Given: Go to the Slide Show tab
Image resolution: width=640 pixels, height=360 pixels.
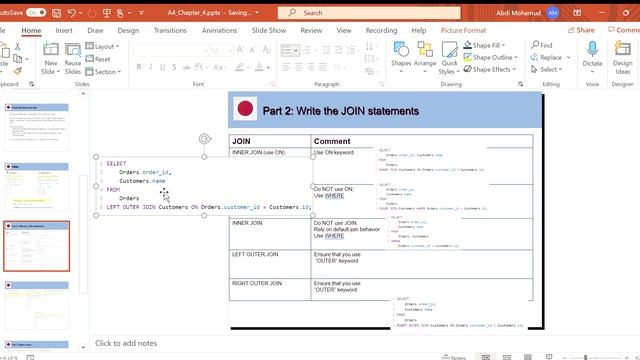Looking at the screenshot, I should [x=269, y=31].
